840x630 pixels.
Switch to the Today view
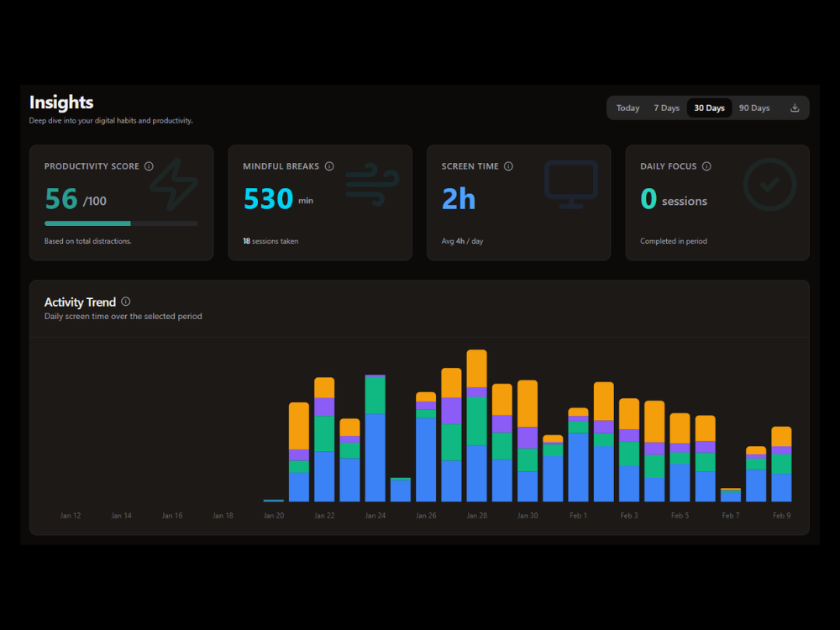(x=627, y=108)
